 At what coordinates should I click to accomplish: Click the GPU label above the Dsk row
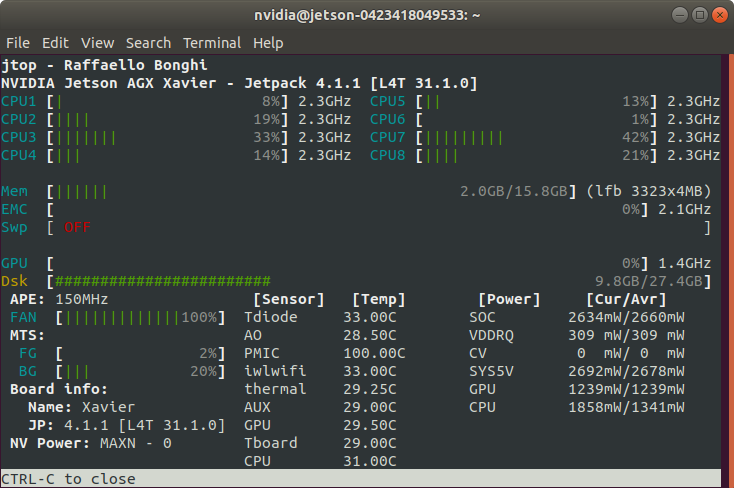coord(14,263)
